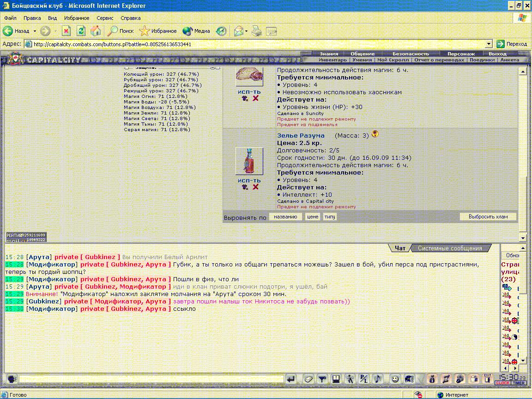Click the eraser clear-chat icon

click(308, 379)
